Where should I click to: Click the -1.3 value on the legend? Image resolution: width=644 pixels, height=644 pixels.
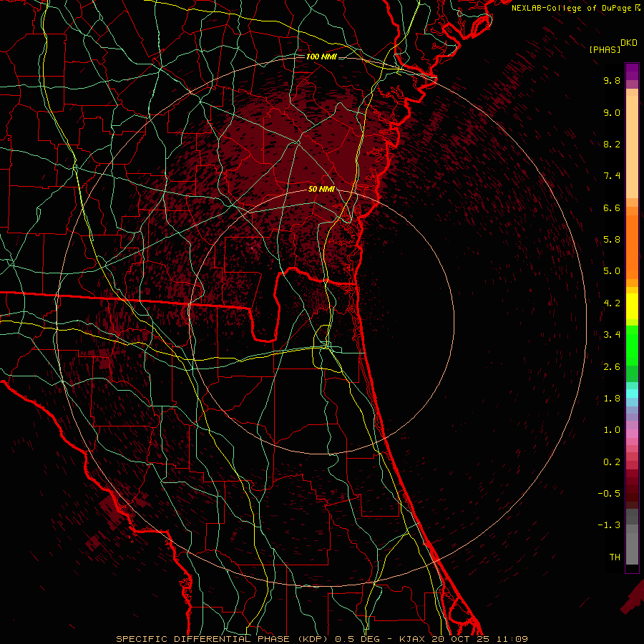609,525
